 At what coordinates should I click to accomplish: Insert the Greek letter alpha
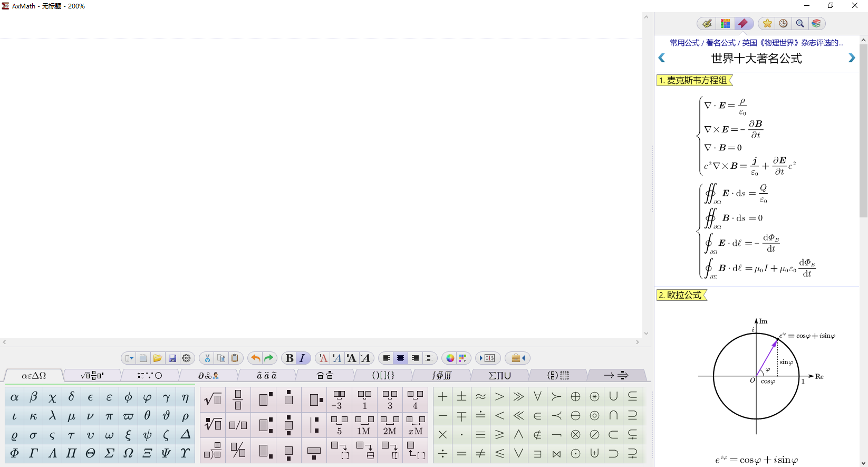(15, 397)
